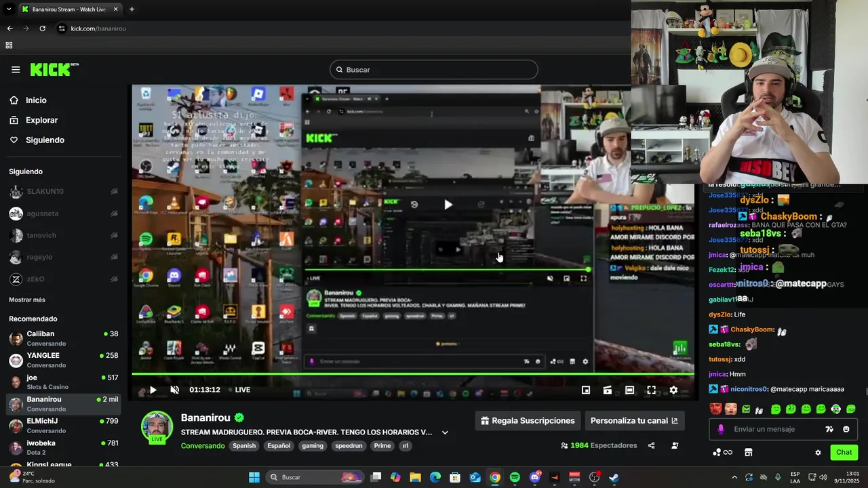Click the gaming tag
This screenshot has height=488, width=868.
(313, 446)
